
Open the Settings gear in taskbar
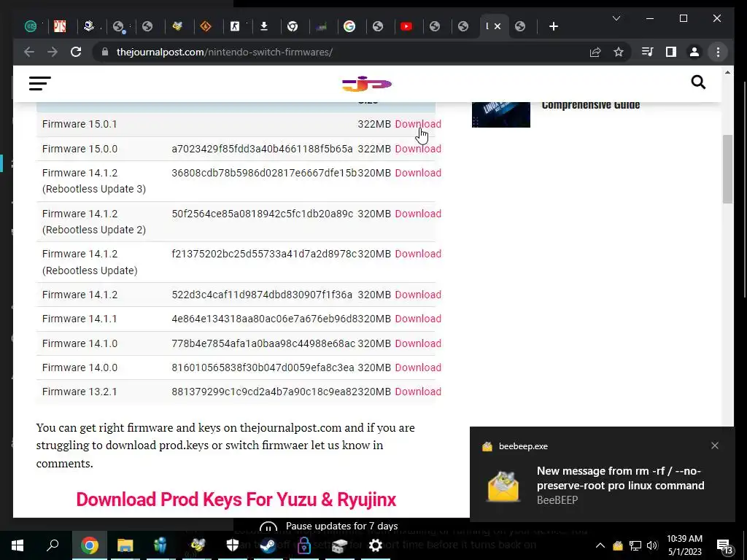[x=376, y=545]
